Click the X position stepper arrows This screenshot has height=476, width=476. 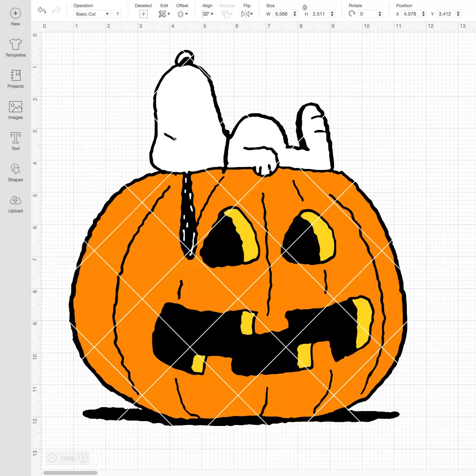click(424, 14)
